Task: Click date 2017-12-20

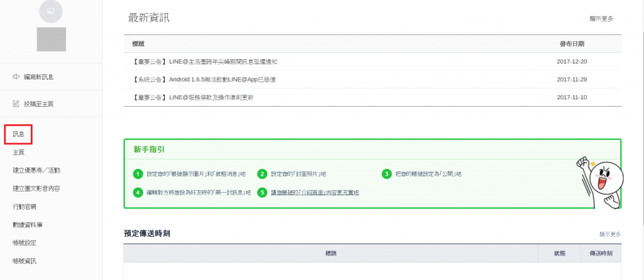Action: pos(572,62)
